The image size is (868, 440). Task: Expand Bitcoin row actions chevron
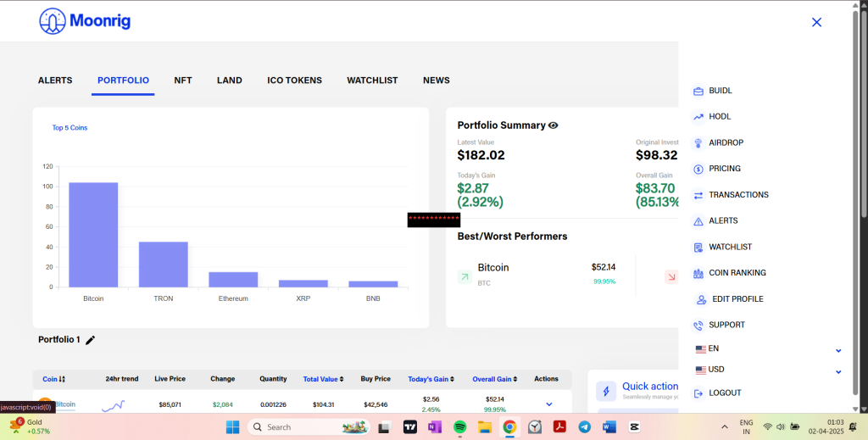coord(549,404)
